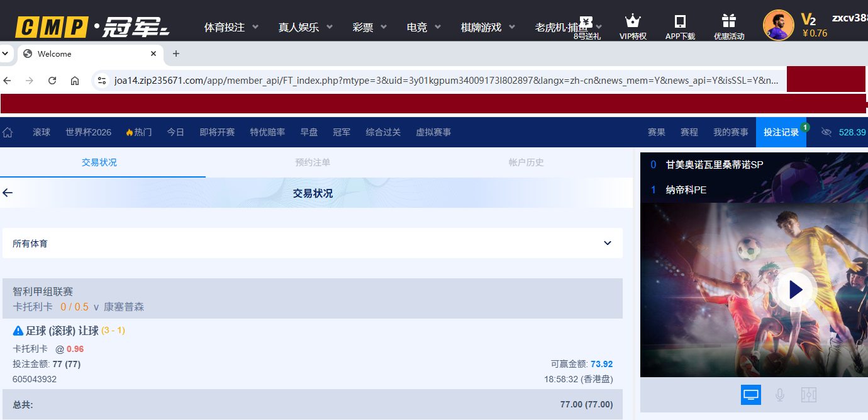
Task: Toggle balance visibility eye icon
Action: 826,132
